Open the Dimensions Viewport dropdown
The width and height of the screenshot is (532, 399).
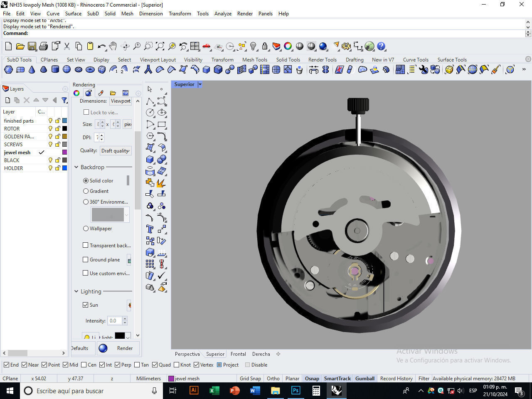pos(121,101)
